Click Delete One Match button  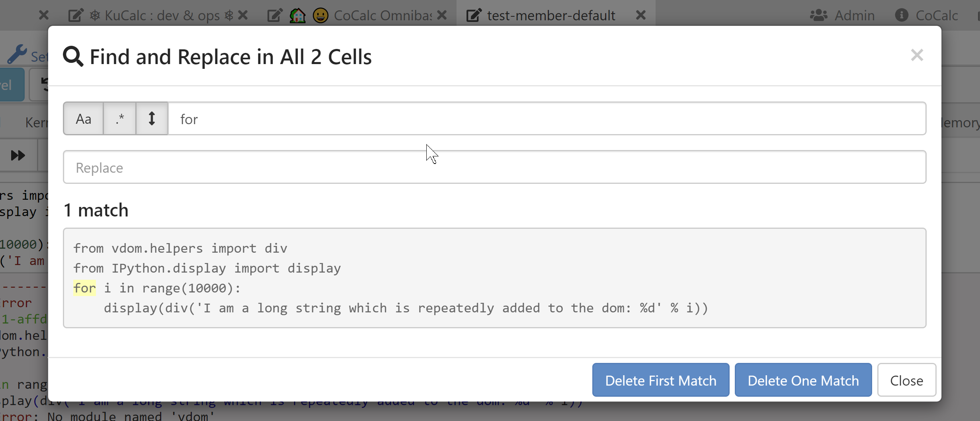pyautogui.click(x=803, y=380)
